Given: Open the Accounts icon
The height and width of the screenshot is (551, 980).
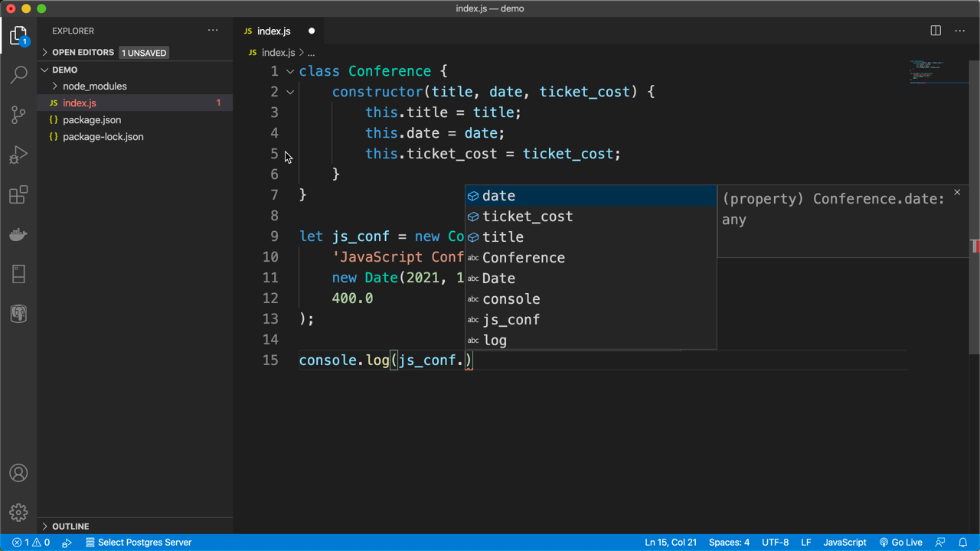Looking at the screenshot, I should click(18, 473).
